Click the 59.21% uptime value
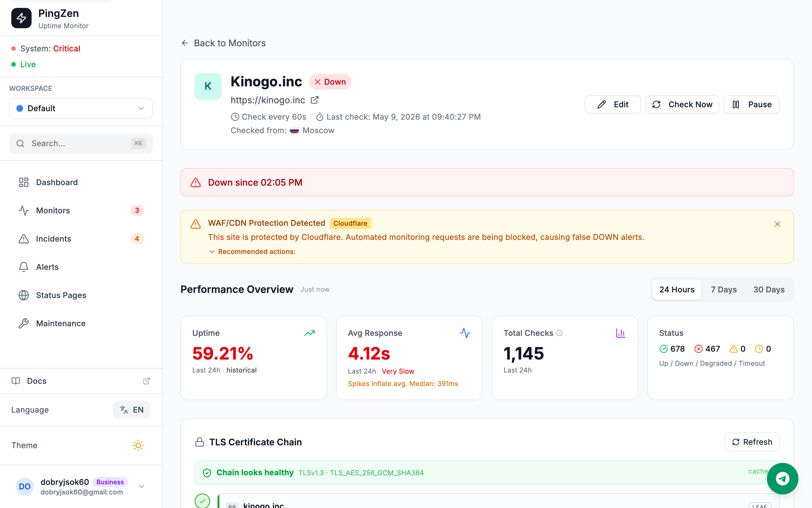The image size is (812, 508). click(223, 353)
